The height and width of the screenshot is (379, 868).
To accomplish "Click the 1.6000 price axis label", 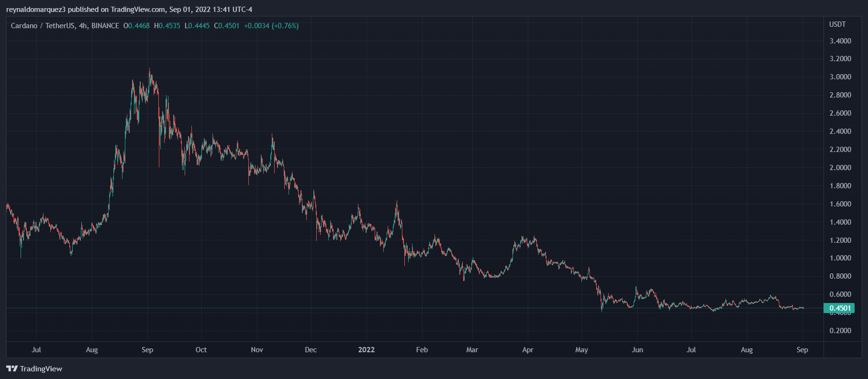I will (x=840, y=204).
